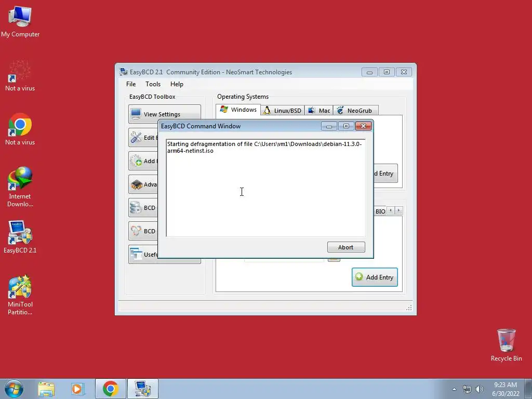Click the Add New Entry toolbox button
The image size is (532, 399).
pos(143,161)
